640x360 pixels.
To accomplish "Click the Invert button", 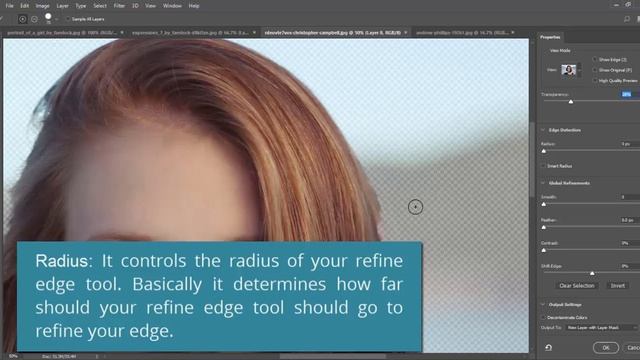I will tap(618, 286).
